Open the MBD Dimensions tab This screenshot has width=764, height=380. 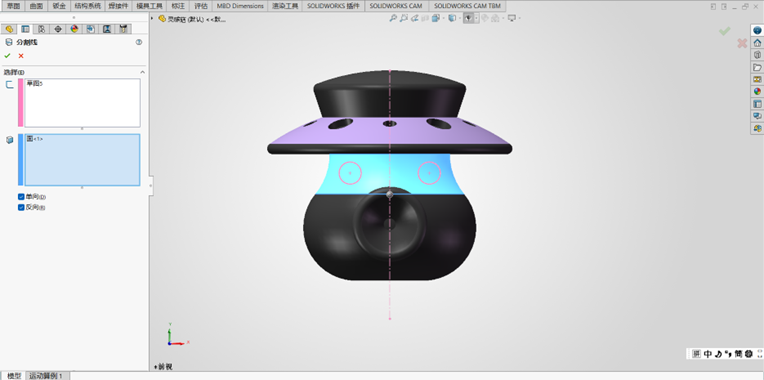[x=240, y=6]
